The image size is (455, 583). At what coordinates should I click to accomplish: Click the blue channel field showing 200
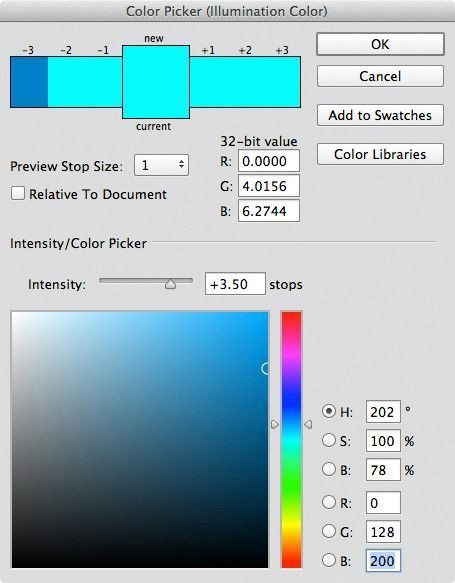383,560
